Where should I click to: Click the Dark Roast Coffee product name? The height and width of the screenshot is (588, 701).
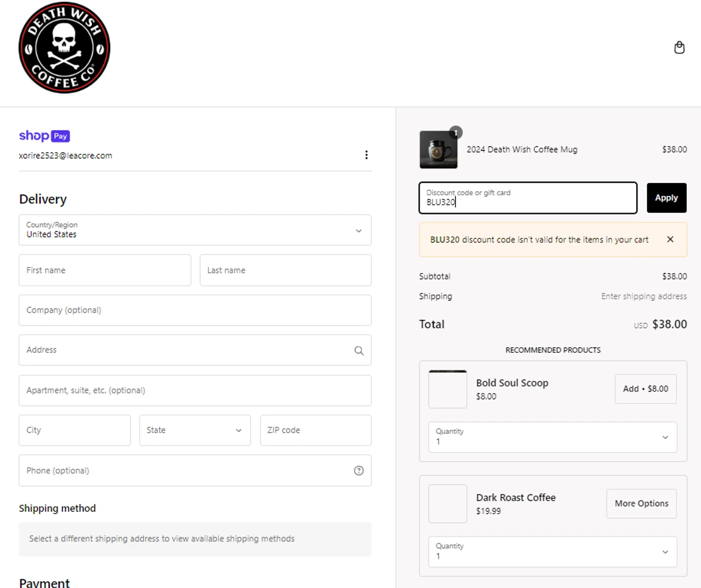[x=516, y=497]
